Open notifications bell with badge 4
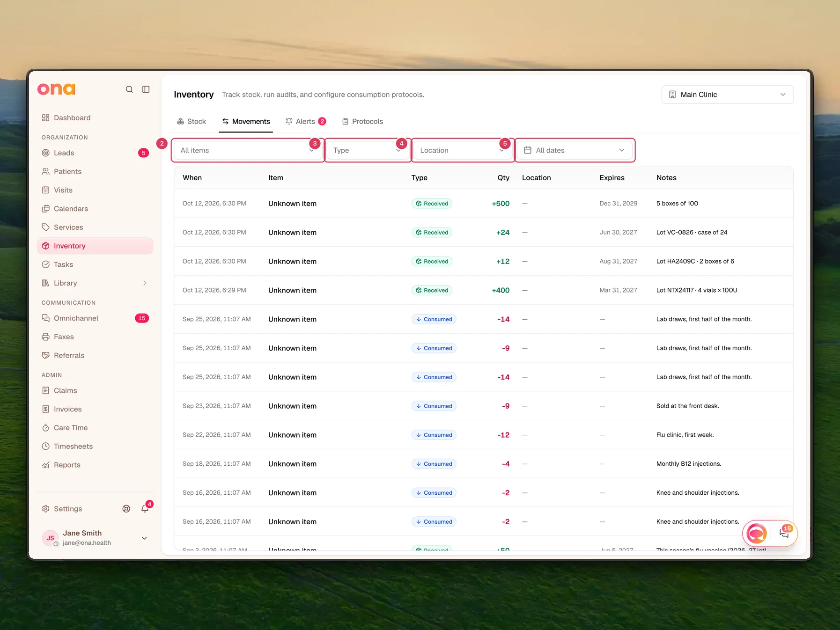The width and height of the screenshot is (840, 630). [x=145, y=509]
